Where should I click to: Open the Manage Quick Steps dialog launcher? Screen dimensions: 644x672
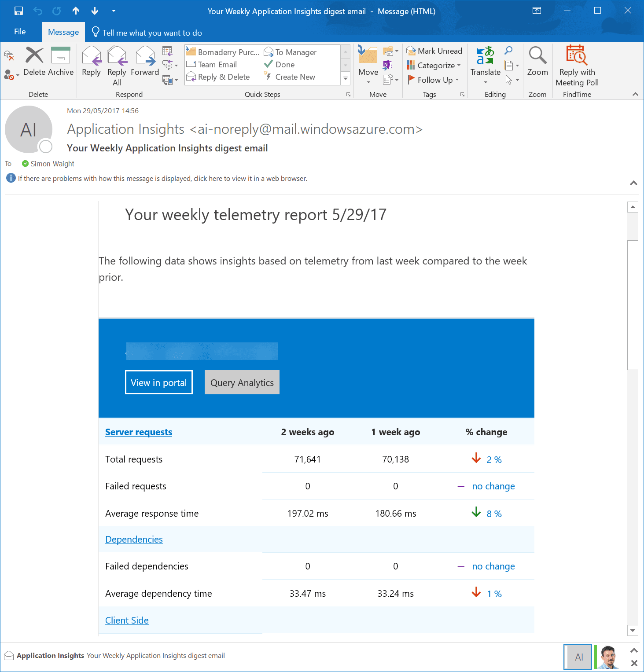[x=348, y=94]
